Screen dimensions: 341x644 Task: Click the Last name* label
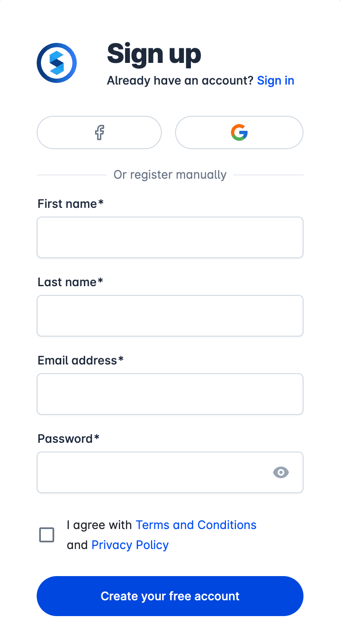point(70,282)
